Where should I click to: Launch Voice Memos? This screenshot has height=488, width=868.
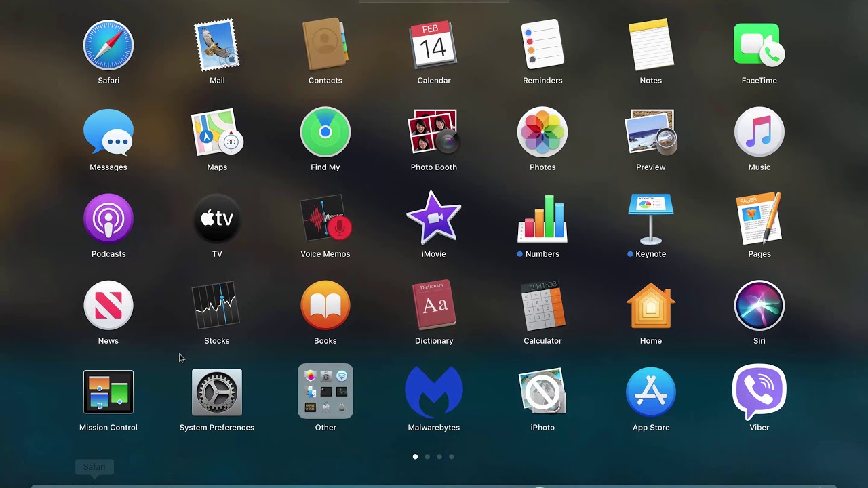(325, 219)
